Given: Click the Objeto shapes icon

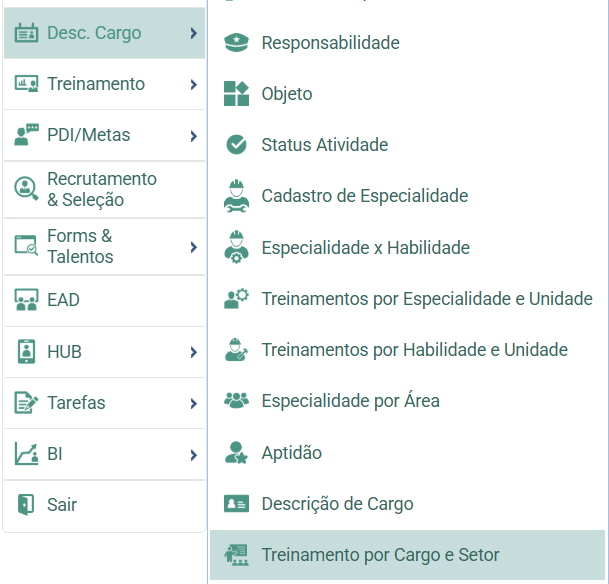Looking at the screenshot, I should point(236,94).
